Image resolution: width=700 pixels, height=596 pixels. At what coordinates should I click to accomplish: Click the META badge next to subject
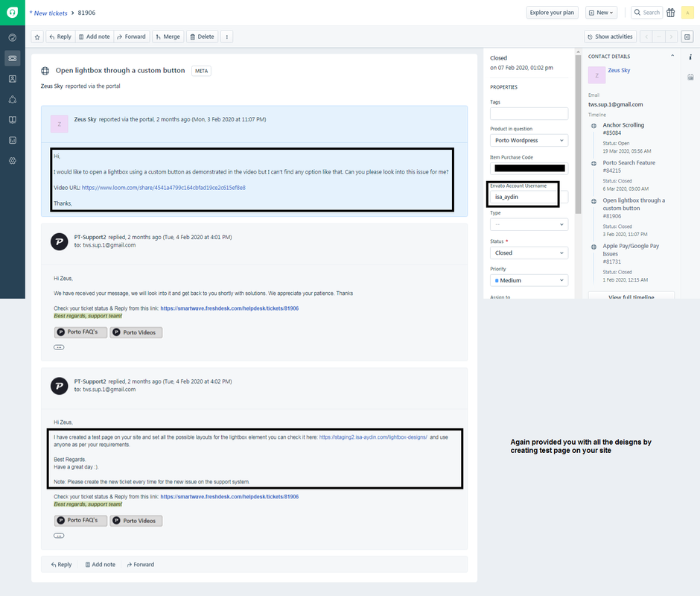pyautogui.click(x=201, y=71)
